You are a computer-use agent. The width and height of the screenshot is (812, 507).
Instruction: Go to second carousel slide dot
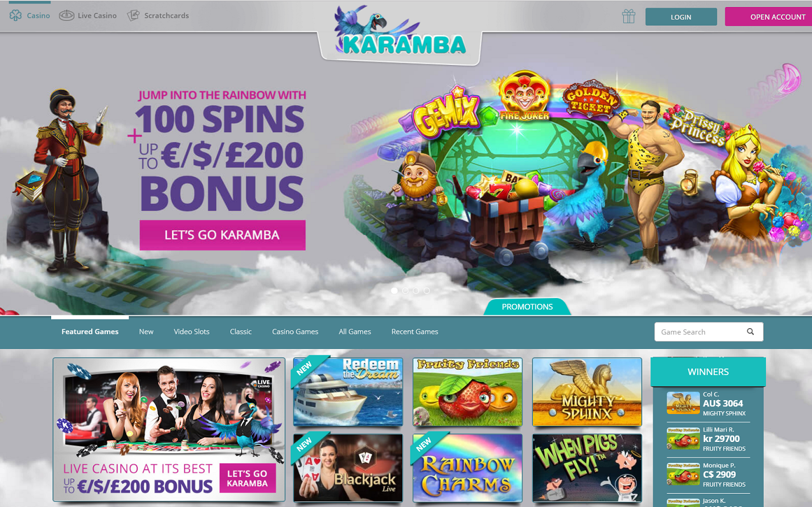click(405, 290)
